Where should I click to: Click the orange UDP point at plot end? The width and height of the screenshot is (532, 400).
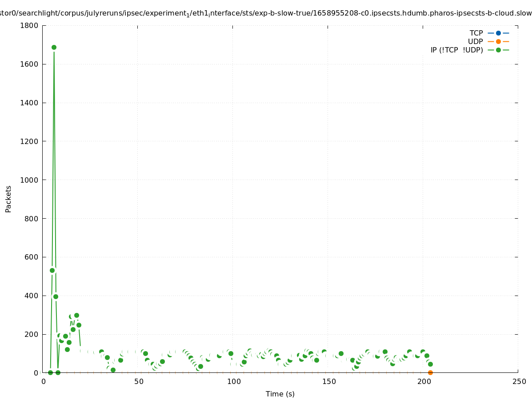430,372
